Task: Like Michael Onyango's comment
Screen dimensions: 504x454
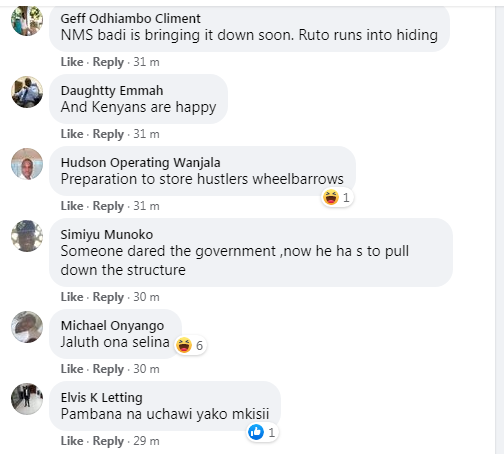Action: point(72,369)
